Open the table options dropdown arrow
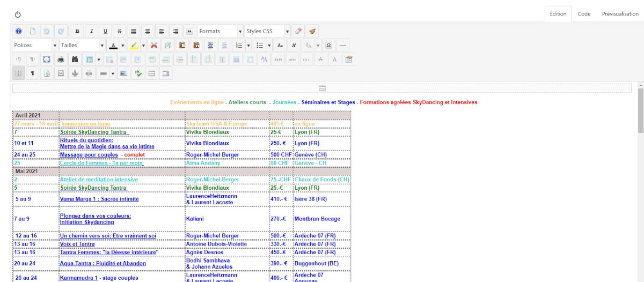The width and height of the screenshot is (644, 282). pos(99,59)
